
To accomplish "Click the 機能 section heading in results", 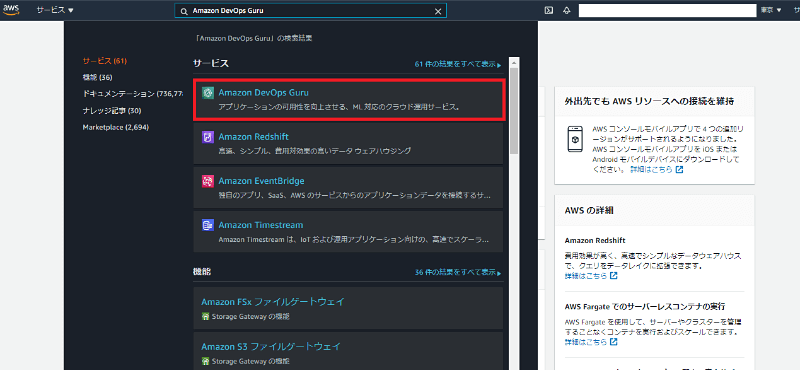I will pyautogui.click(x=202, y=272).
